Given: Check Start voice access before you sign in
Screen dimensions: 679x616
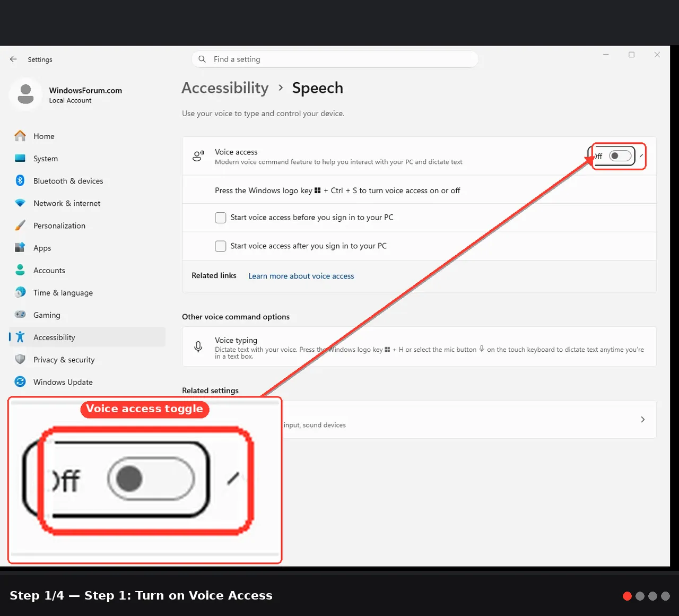Looking at the screenshot, I should (221, 218).
